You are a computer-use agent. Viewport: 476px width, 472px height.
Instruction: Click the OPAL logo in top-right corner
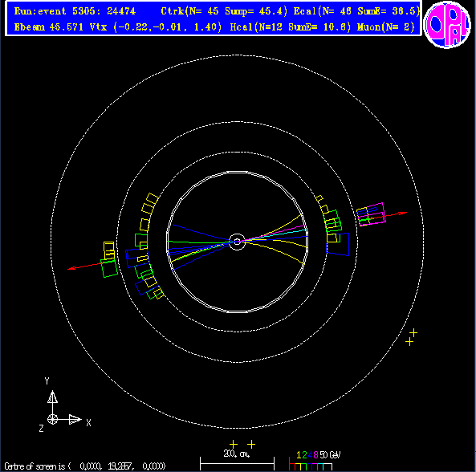pos(447,24)
